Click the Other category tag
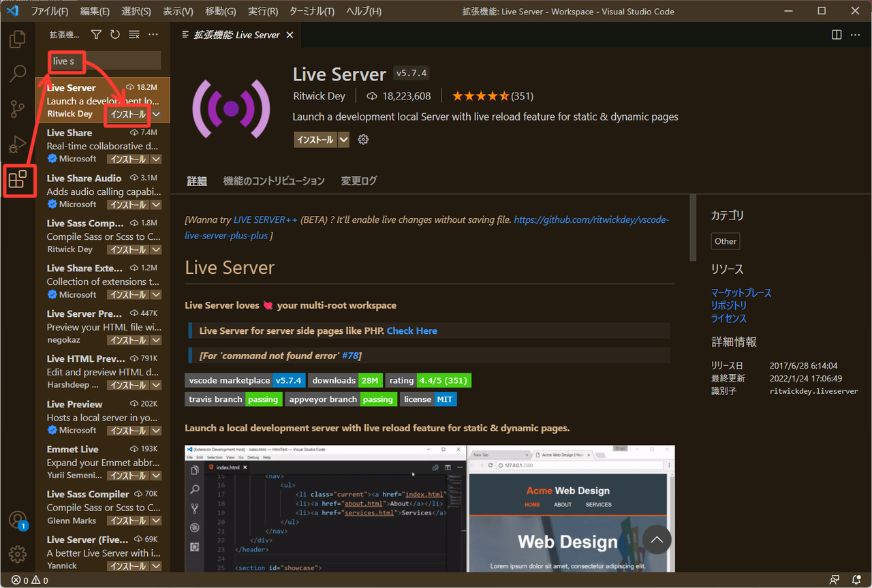The image size is (872, 588). (726, 241)
